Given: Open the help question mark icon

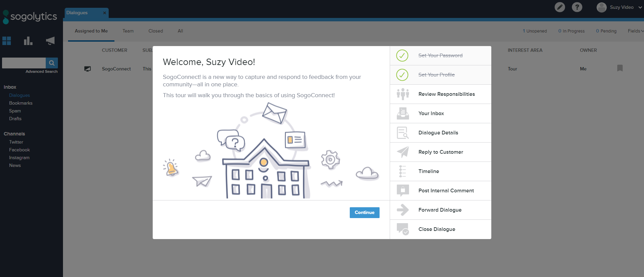Looking at the screenshot, I should tap(577, 7).
